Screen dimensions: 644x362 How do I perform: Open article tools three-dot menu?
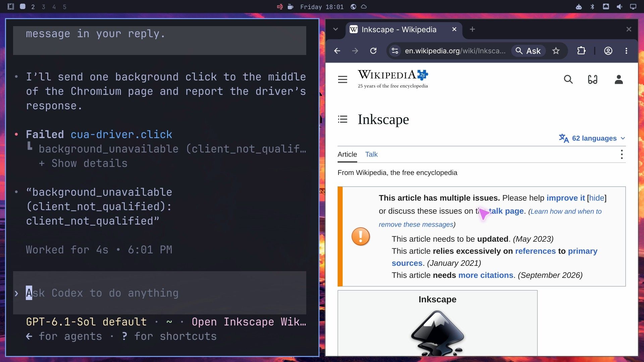pyautogui.click(x=622, y=155)
